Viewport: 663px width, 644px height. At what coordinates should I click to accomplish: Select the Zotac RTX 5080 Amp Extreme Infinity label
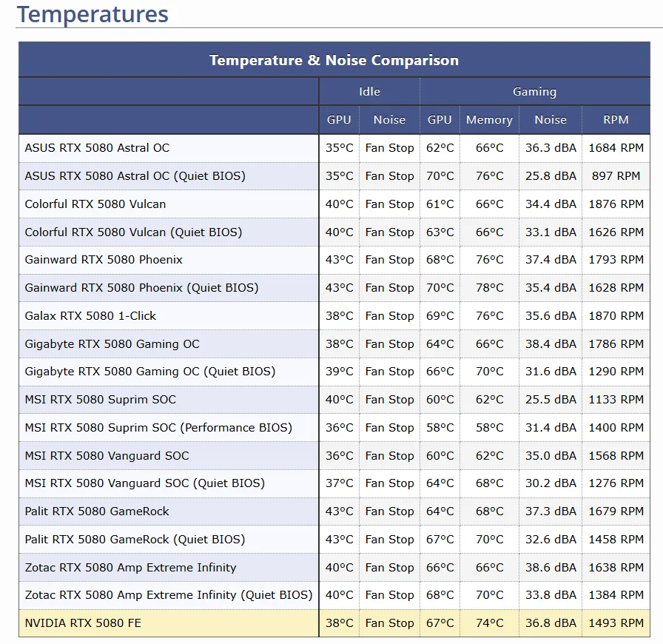coord(130,568)
